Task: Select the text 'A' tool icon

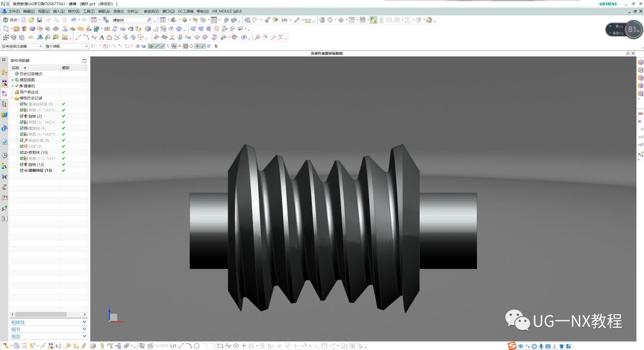Action: click(101, 38)
